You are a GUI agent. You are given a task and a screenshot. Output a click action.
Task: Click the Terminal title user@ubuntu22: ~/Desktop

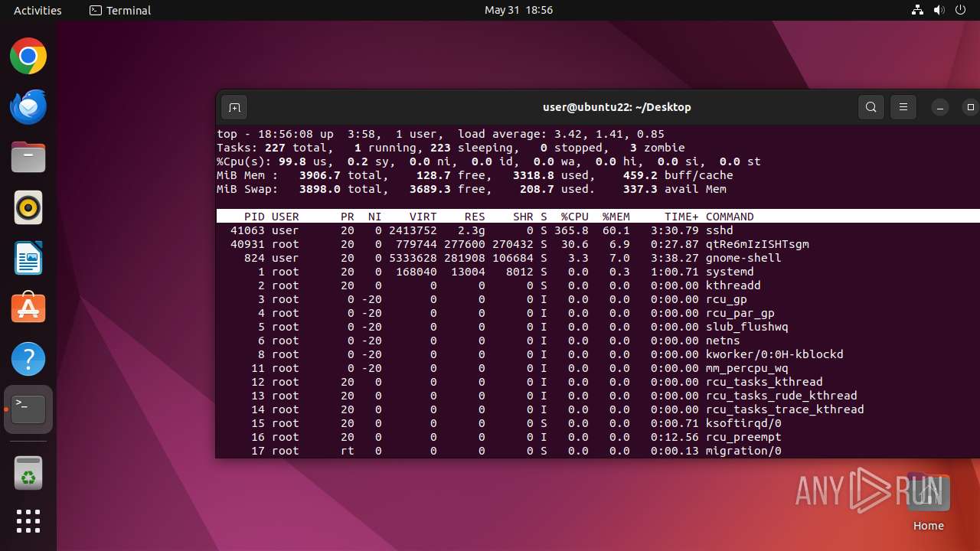(616, 107)
